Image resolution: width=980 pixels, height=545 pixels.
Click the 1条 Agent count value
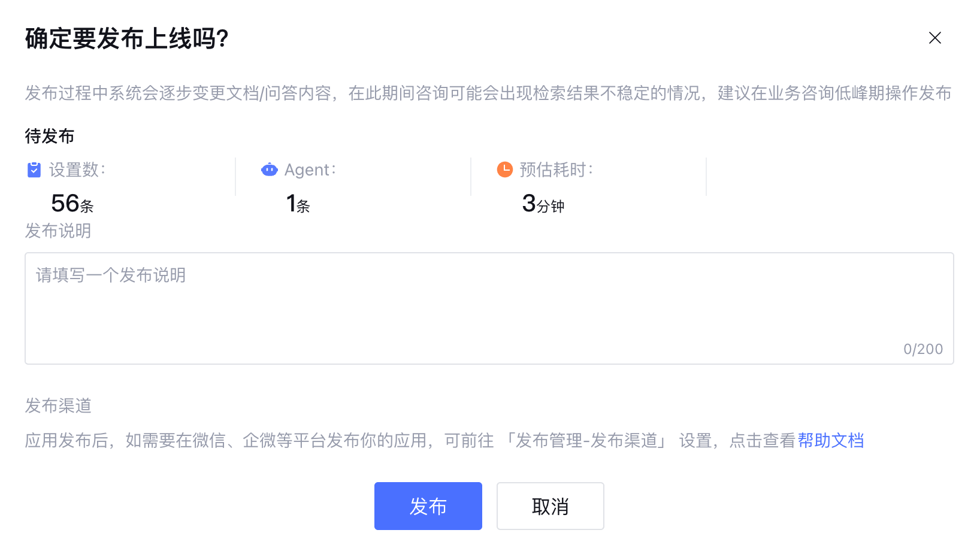298,204
